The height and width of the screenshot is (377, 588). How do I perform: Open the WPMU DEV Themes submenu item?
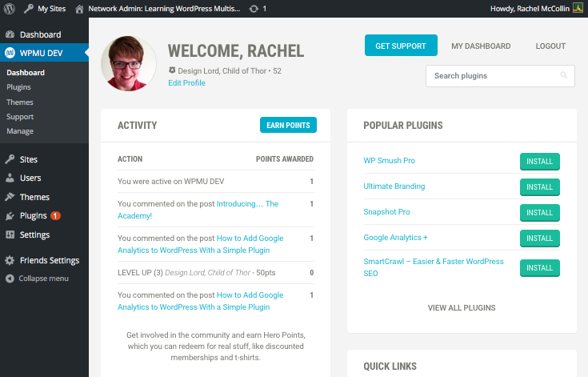coord(20,102)
